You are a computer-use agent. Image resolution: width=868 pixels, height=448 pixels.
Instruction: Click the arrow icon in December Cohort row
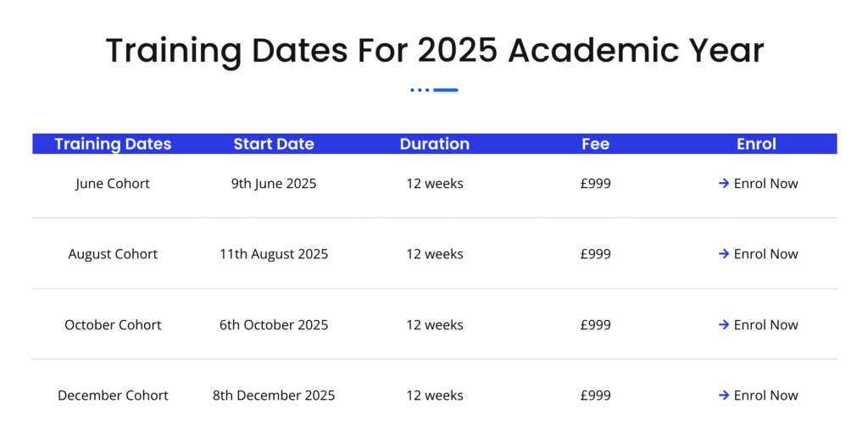click(x=724, y=395)
